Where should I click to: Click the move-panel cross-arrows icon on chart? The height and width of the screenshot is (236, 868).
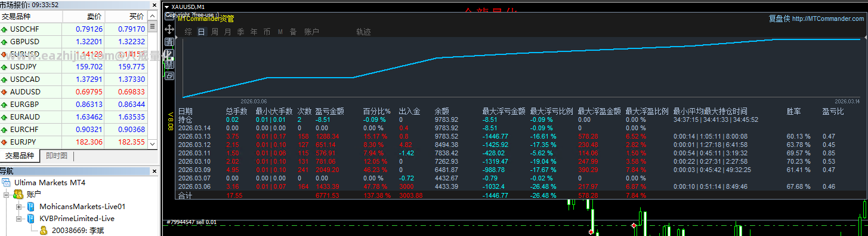[169, 29]
